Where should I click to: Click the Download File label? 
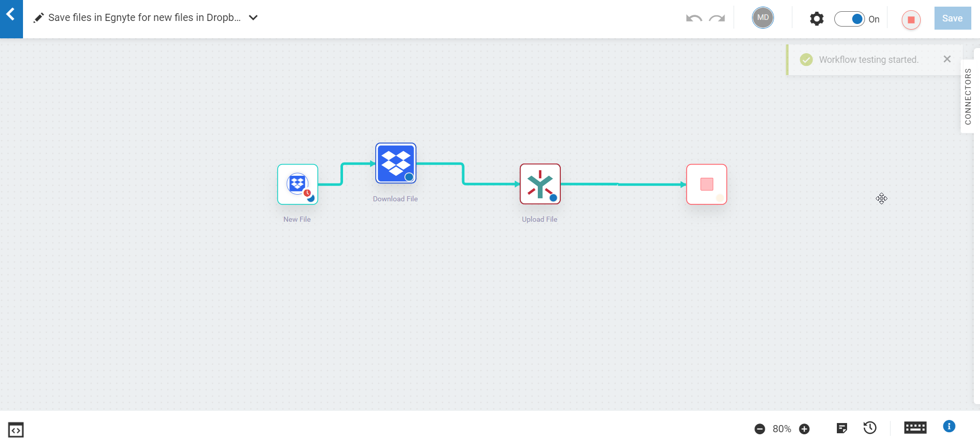pos(395,199)
